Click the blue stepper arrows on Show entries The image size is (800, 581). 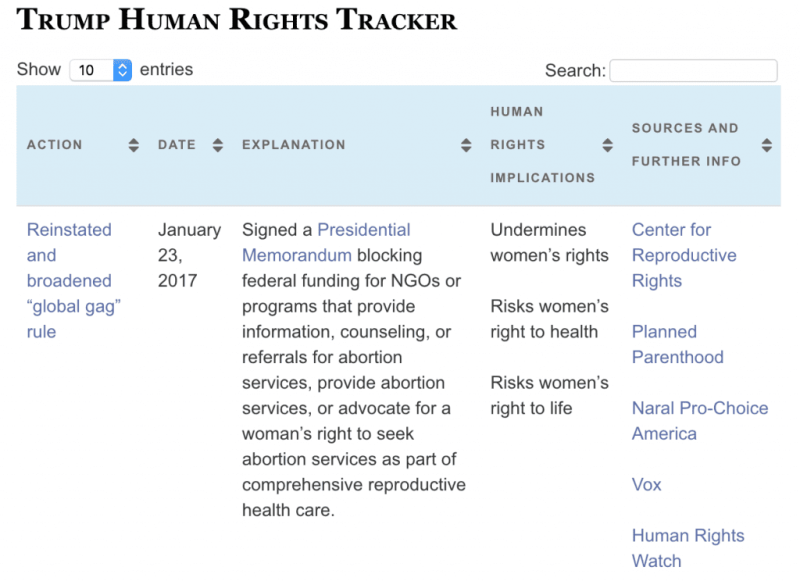tap(122, 70)
